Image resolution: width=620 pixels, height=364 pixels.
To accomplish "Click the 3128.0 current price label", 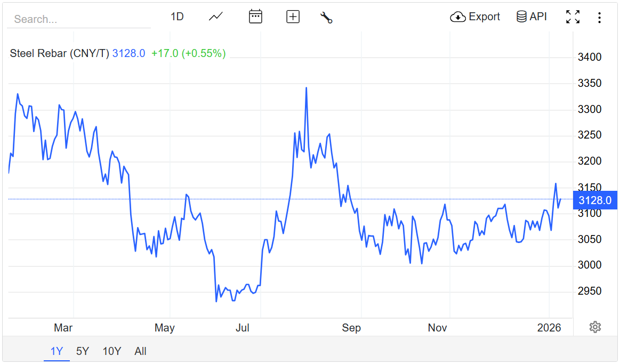I will point(594,200).
